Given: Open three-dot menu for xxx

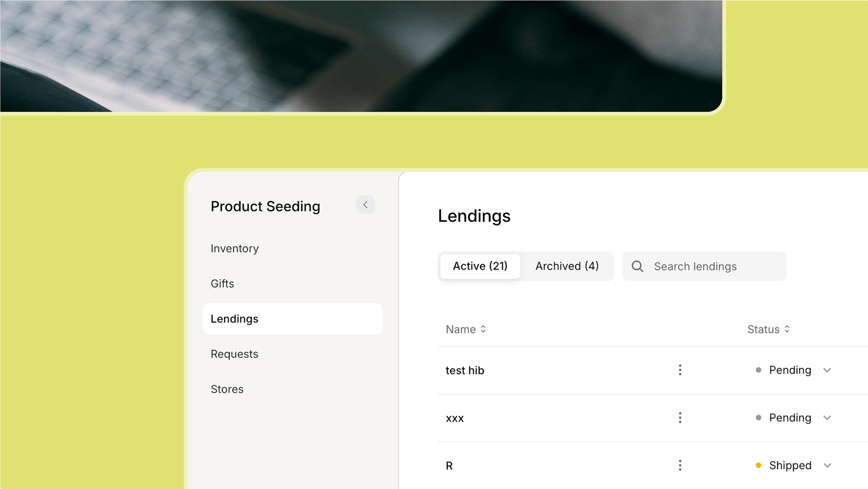Looking at the screenshot, I should pyautogui.click(x=680, y=418).
